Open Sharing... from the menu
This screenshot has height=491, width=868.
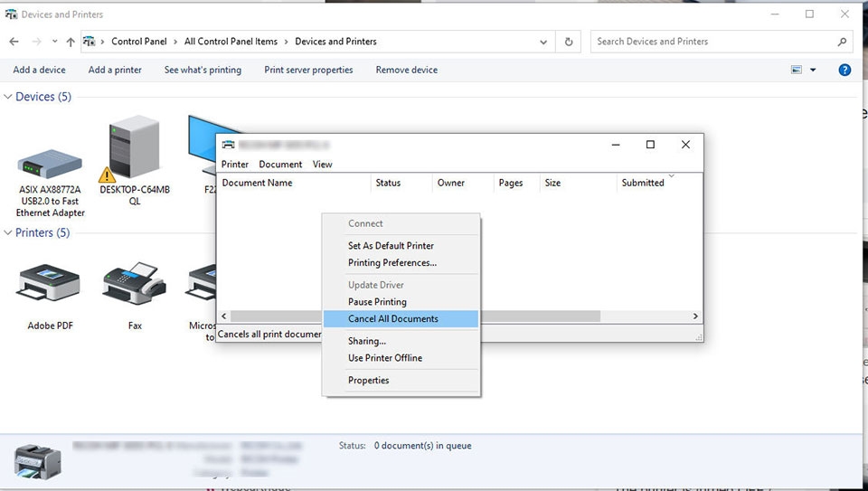point(401,341)
